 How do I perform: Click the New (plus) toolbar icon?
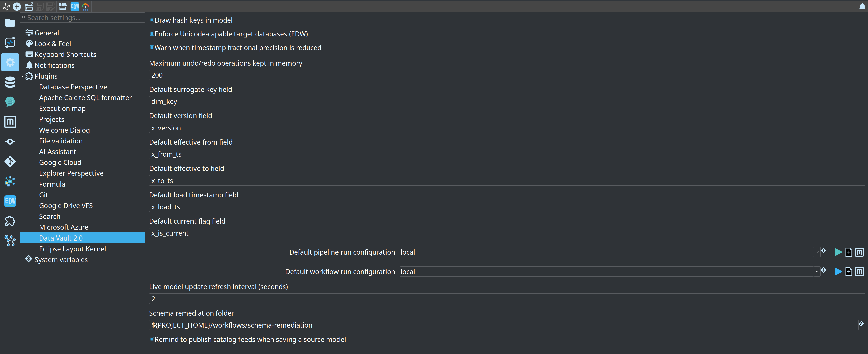click(17, 6)
